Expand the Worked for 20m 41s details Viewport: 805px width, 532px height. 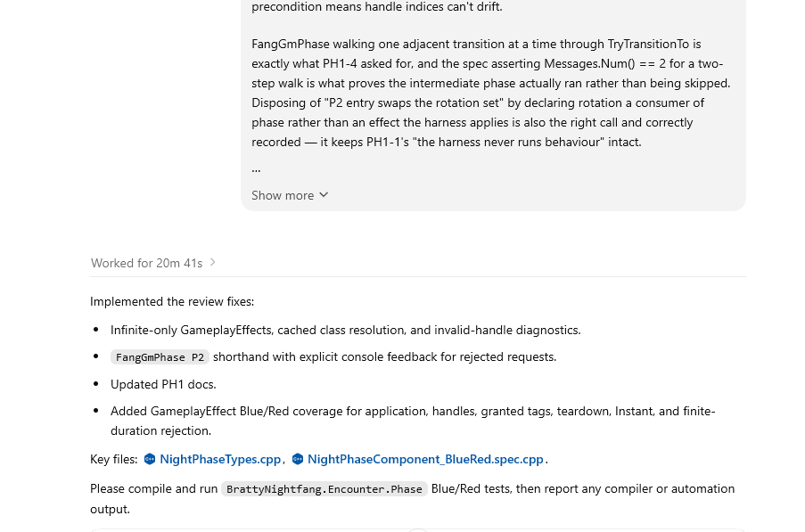click(x=153, y=263)
